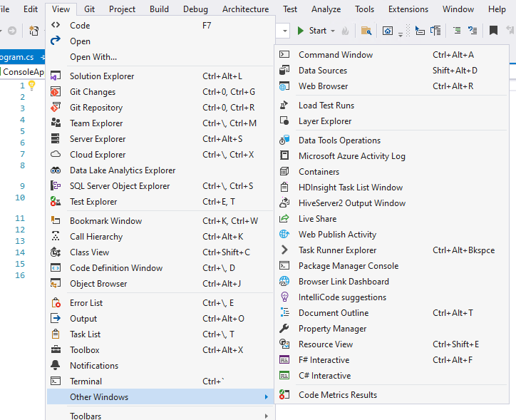Click the Call Hierarchy icon
This screenshot has height=420, width=516.
click(56, 236)
